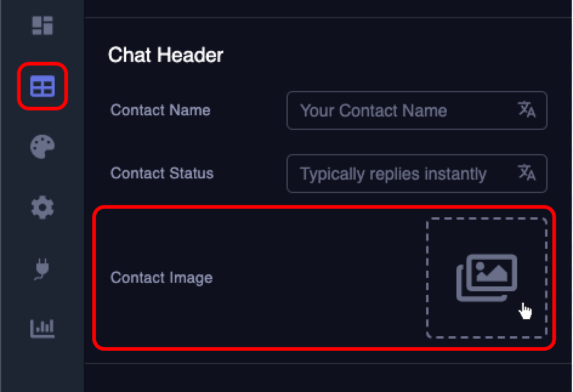Click translate icon in Contact Name field
Image resolution: width=573 pixels, height=392 pixels.
click(526, 110)
